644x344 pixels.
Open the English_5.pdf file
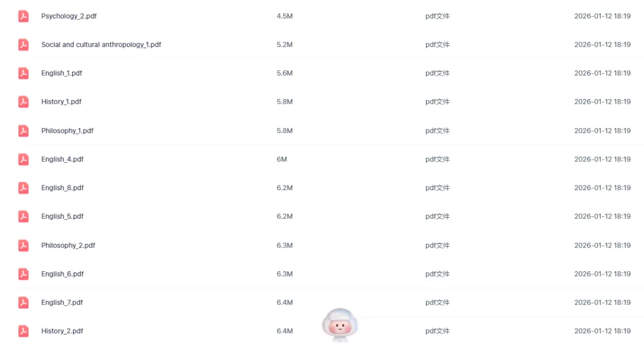click(x=63, y=216)
